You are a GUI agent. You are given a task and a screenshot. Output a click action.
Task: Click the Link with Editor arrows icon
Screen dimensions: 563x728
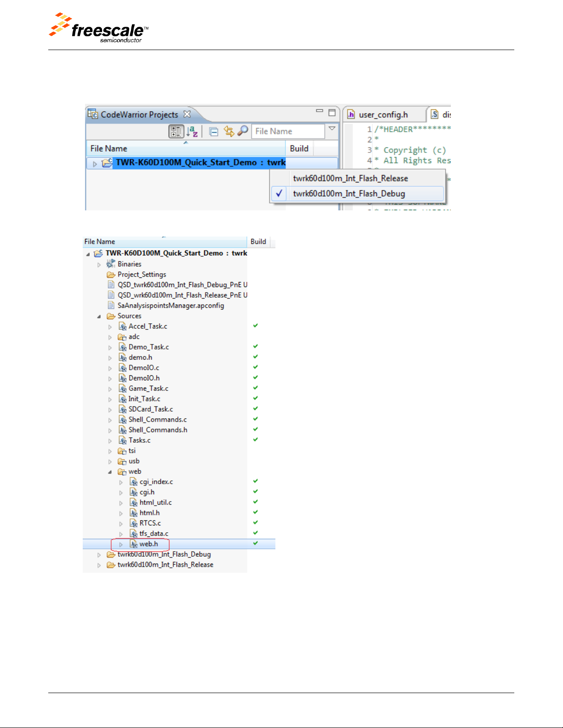point(228,132)
